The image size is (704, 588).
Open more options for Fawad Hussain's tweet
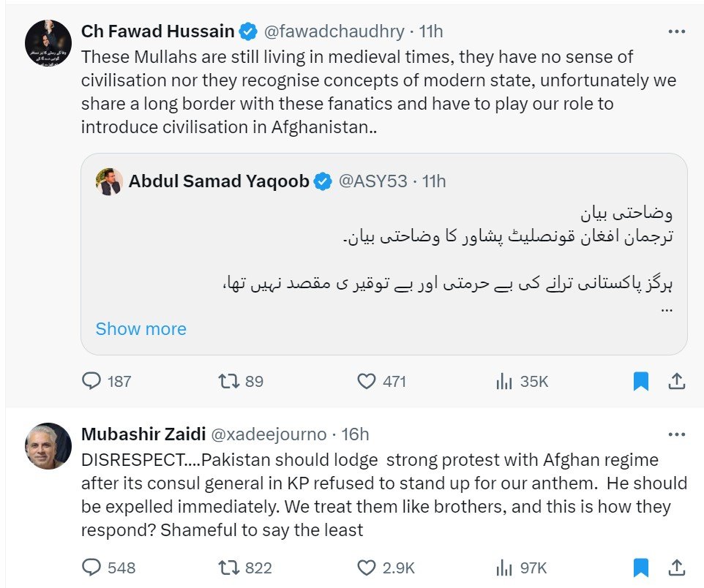point(677,32)
